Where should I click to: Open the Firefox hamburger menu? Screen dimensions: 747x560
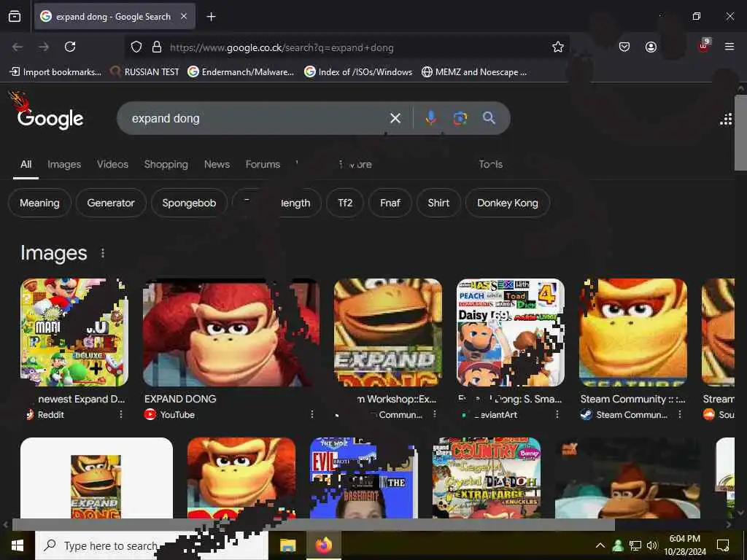pos(729,47)
